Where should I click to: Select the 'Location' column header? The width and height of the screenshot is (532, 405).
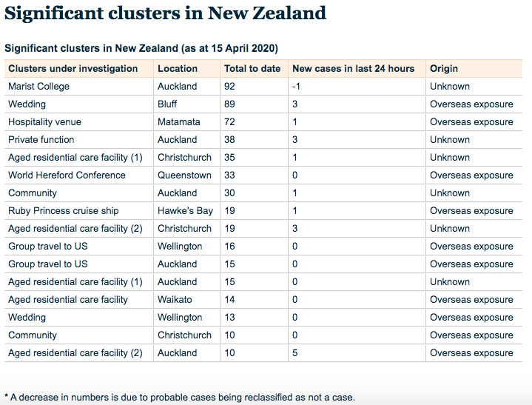(x=178, y=69)
